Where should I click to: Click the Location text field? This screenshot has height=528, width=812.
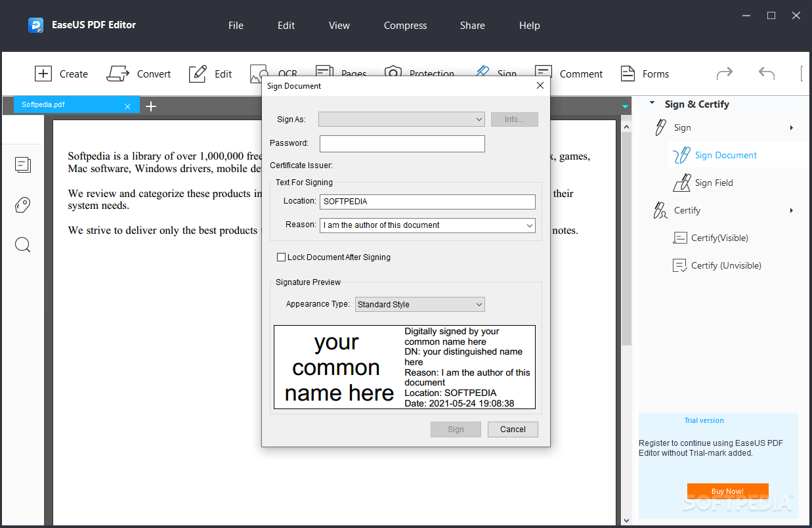coord(427,202)
